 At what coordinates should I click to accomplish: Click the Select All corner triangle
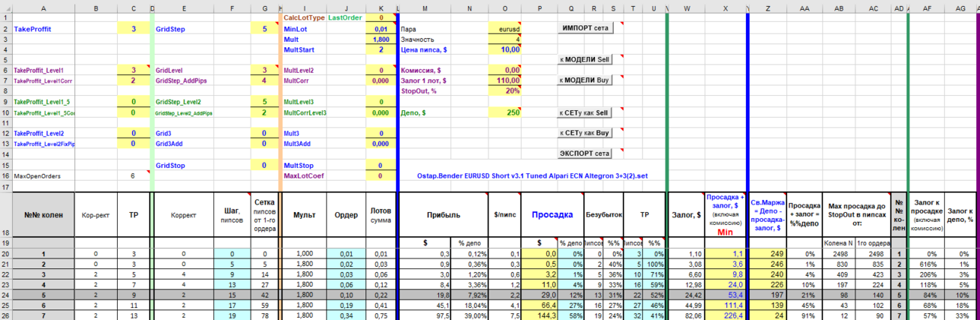(6, 8)
